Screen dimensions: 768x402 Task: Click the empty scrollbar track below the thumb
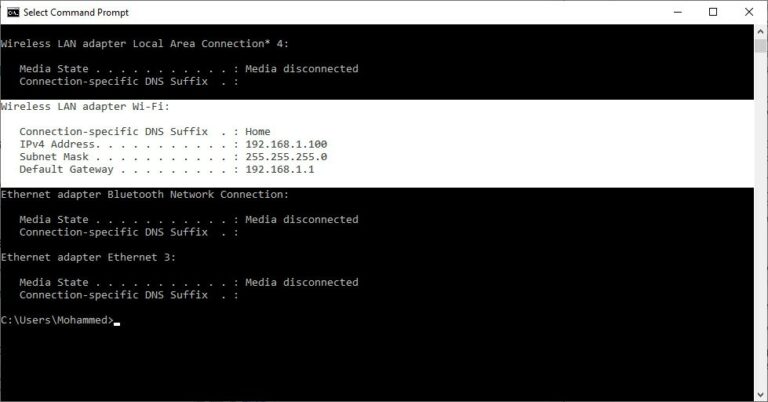click(x=761, y=220)
